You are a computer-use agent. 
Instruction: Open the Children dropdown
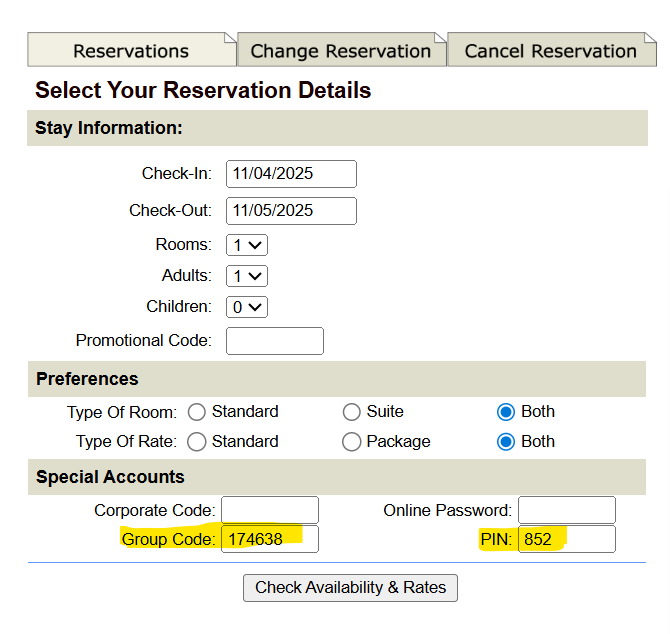(247, 307)
